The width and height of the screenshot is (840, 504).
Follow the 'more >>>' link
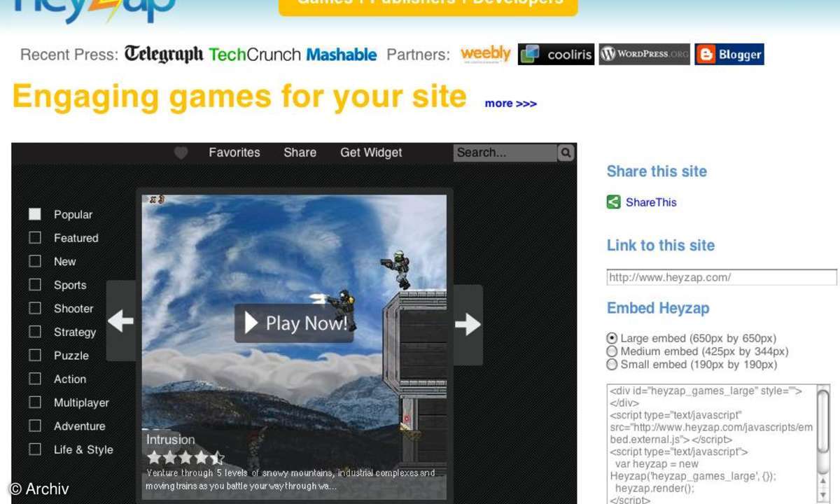click(511, 104)
